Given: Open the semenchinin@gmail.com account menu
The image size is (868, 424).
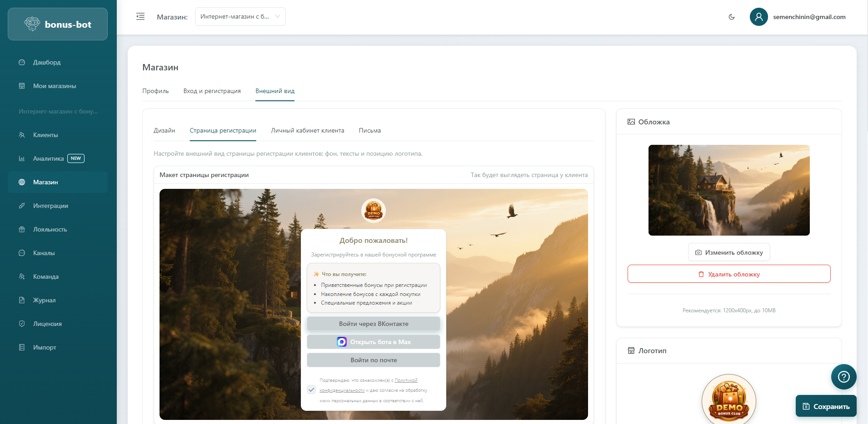Looking at the screenshot, I should 809,17.
